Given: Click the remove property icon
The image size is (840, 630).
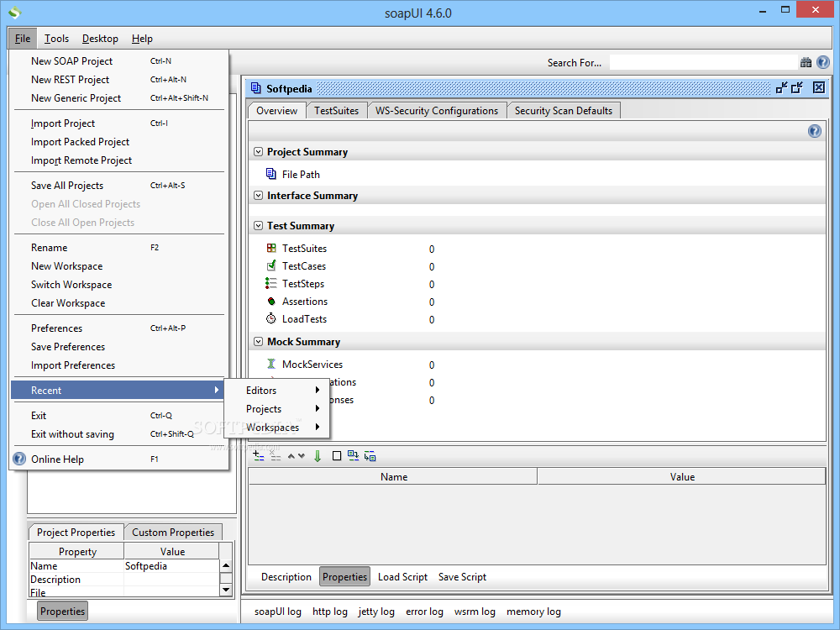Looking at the screenshot, I should pos(275,456).
